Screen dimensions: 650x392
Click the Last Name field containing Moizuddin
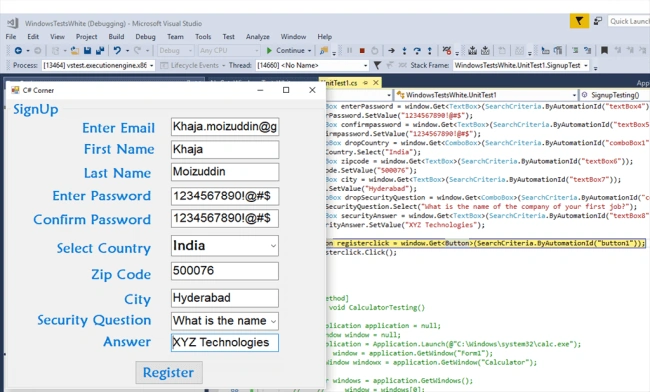(x=225, y=172)
